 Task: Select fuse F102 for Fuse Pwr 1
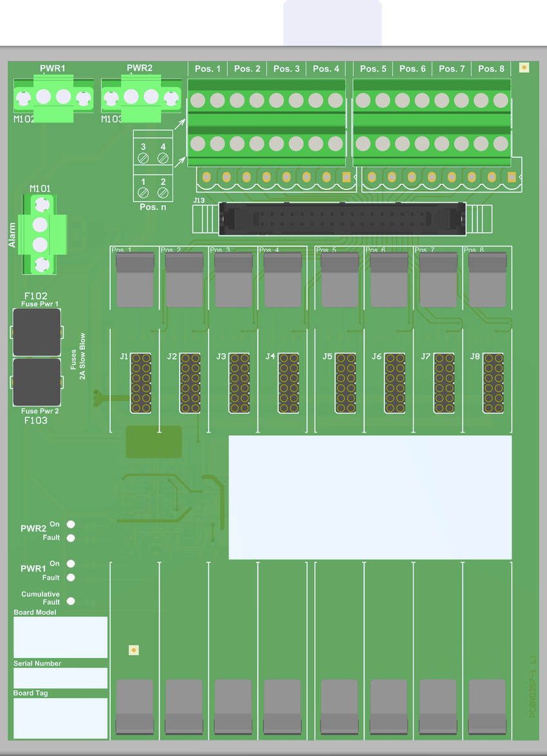click(x=37, y=332)
